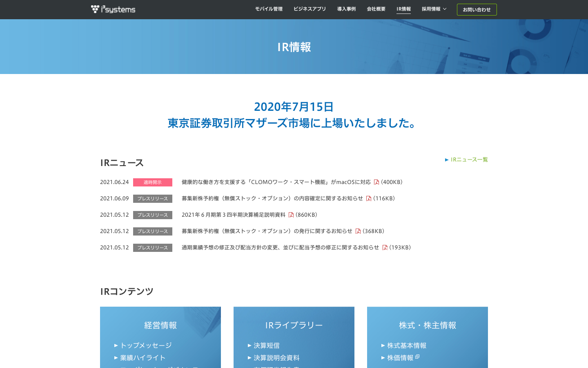The width and height of the screenshot is (588, 368).
Task: Open 通期業績予想の修正及び配当方針の変更 link
Action: pyautogui.click(x=280, y=247)
